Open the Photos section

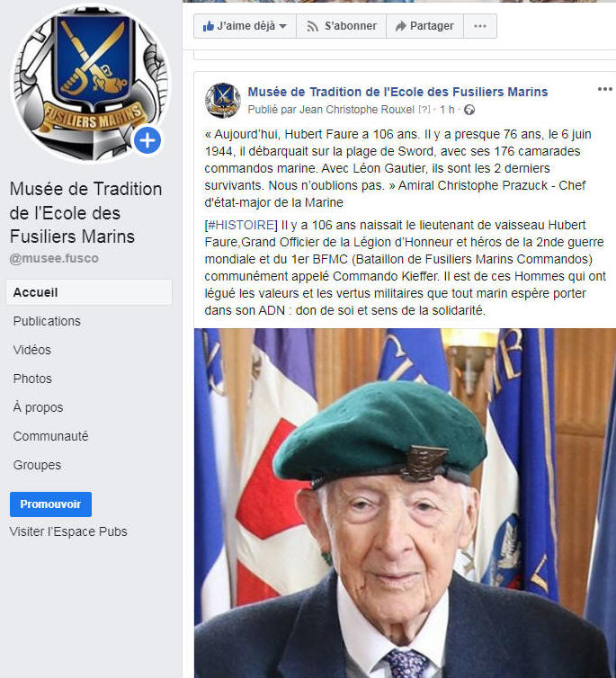point(32,379)
